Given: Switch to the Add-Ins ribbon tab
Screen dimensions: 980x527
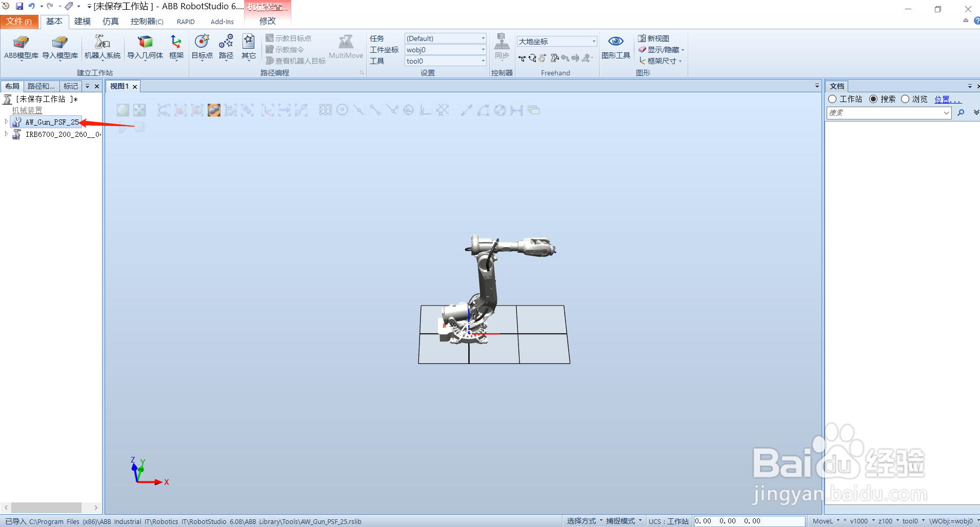Looking at the screenshot, I should coord(222,22).
